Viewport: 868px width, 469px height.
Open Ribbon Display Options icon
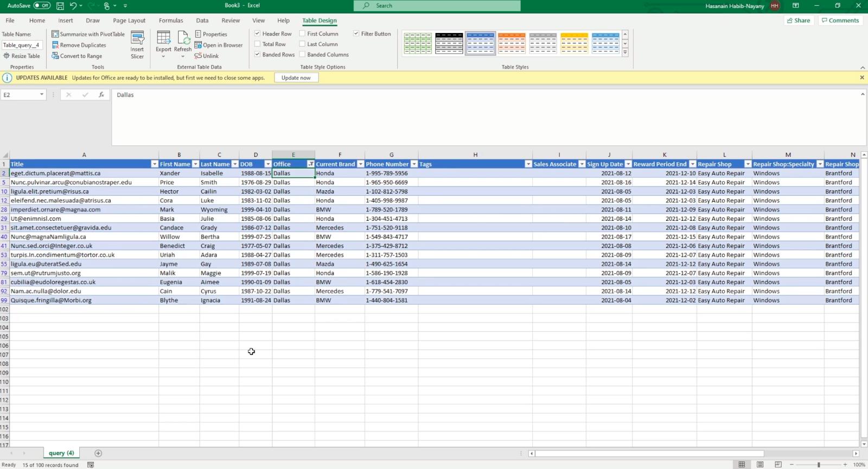click(x=795, y=5)
